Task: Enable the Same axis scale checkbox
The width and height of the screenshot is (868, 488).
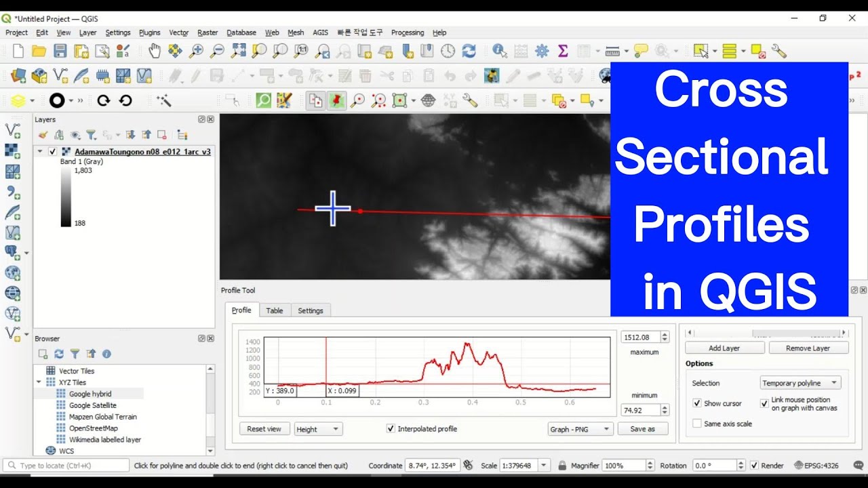Action: point(697,424)
